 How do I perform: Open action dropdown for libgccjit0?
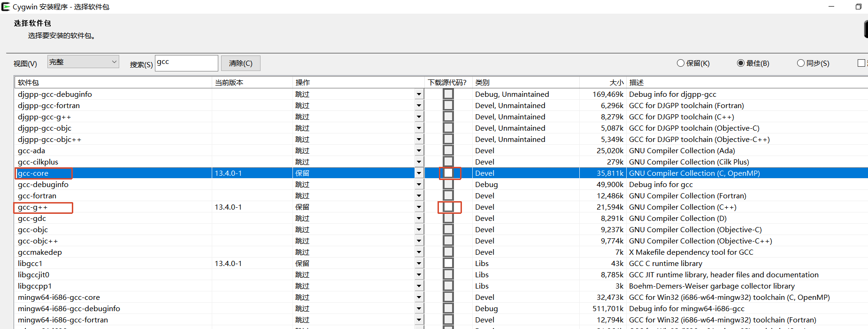tap(419, 274)
